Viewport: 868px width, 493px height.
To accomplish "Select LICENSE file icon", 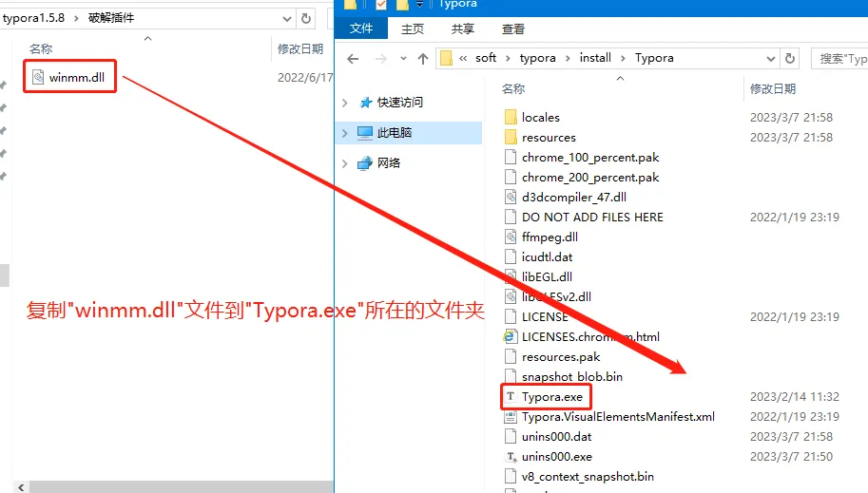I will [x=511, y=316].
